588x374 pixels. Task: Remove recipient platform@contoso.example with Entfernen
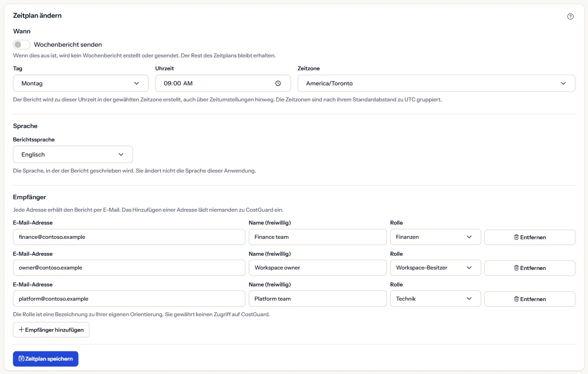530,299
